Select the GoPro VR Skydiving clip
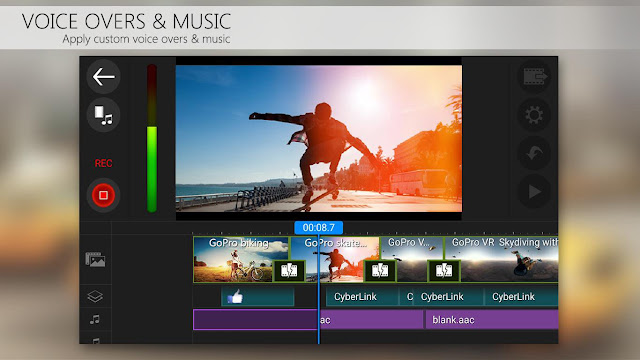 click(501, 260)
